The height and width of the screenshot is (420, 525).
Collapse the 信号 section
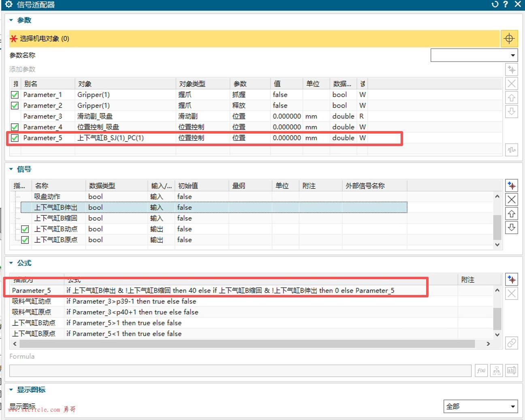tap(11, 169)
